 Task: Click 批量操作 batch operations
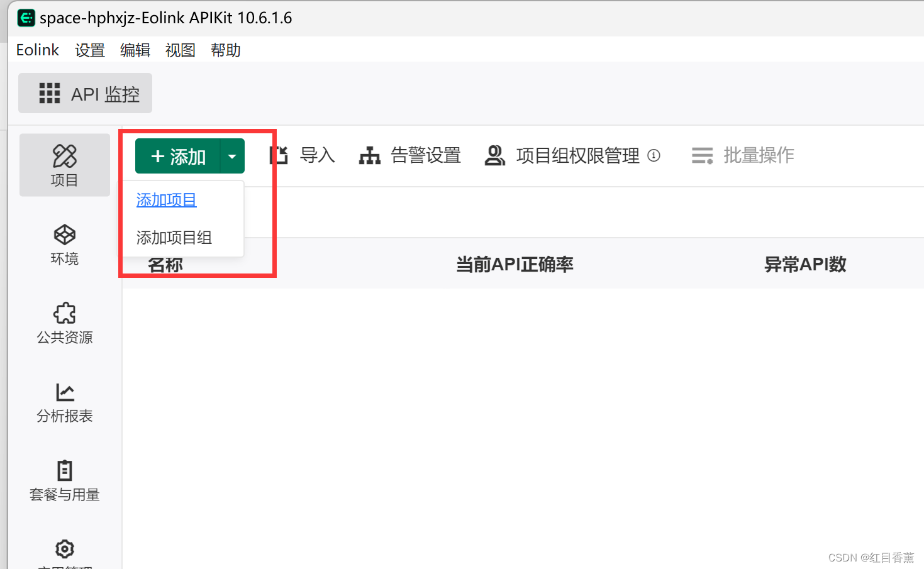(759, 155)
